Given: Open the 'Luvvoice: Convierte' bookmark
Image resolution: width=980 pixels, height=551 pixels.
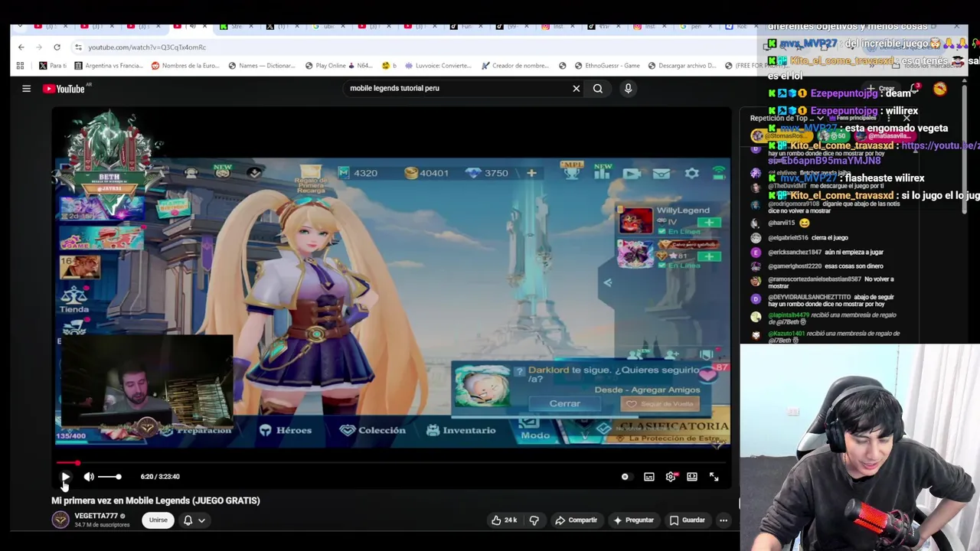Looking at the screenshot, I should (x=438, y=66).
